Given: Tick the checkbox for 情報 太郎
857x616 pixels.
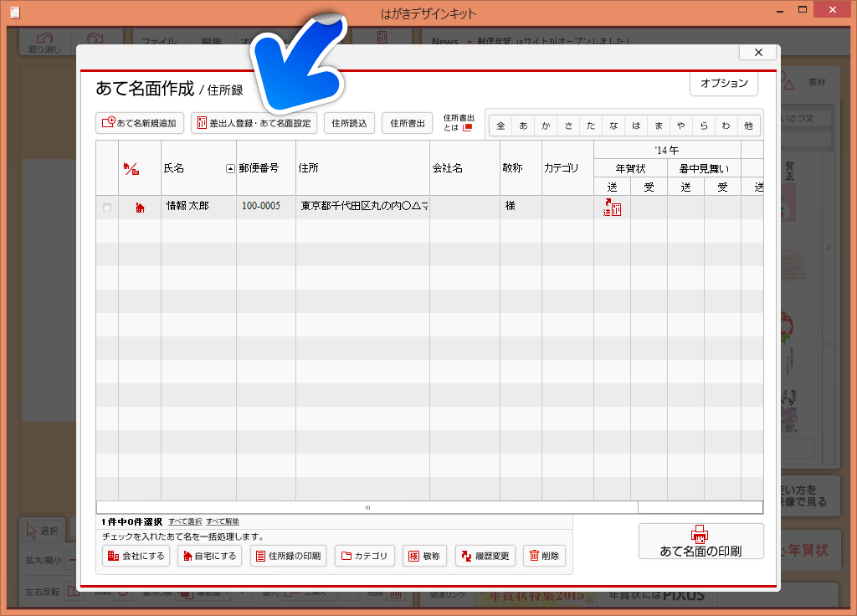Looking at the screenshot, I should [x=107, y=208].
